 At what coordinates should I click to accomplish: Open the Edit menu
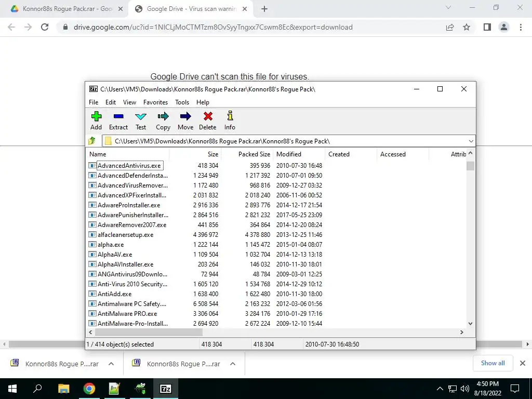pyautogui.click(x=111, y=102)
